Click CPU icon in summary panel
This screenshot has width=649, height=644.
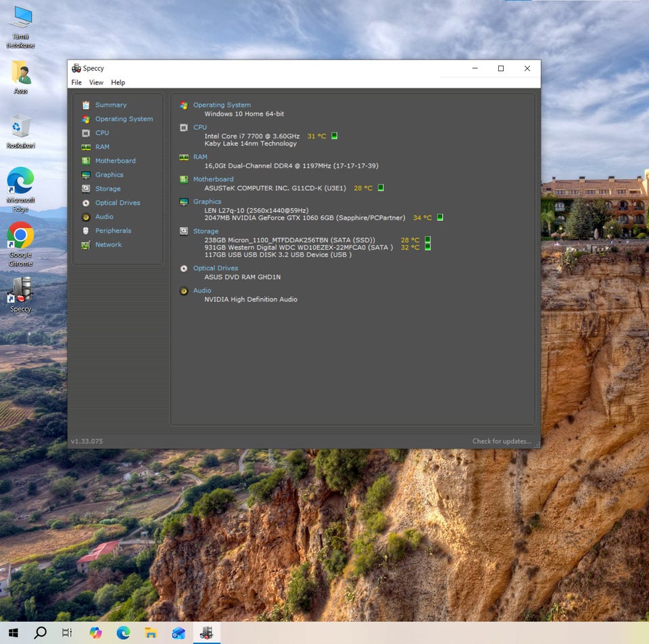coord(184,128)
